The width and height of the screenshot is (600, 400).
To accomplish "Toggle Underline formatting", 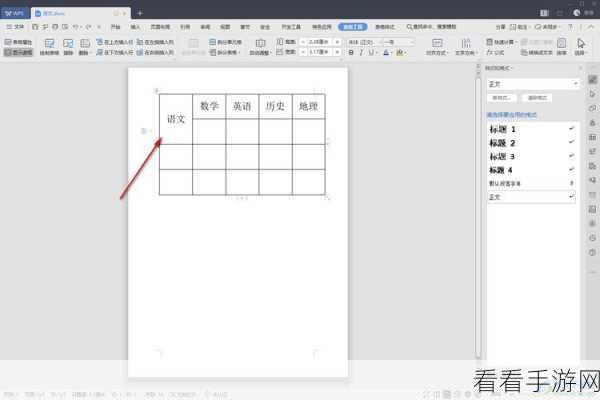I will [371, 52].
